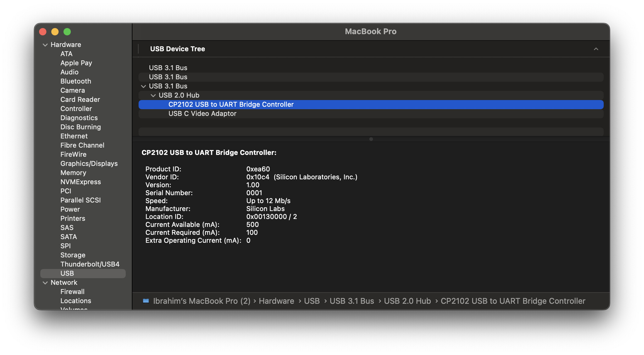
Task: Open Thunderbolt/USB4 category
Action: [90, 264]
